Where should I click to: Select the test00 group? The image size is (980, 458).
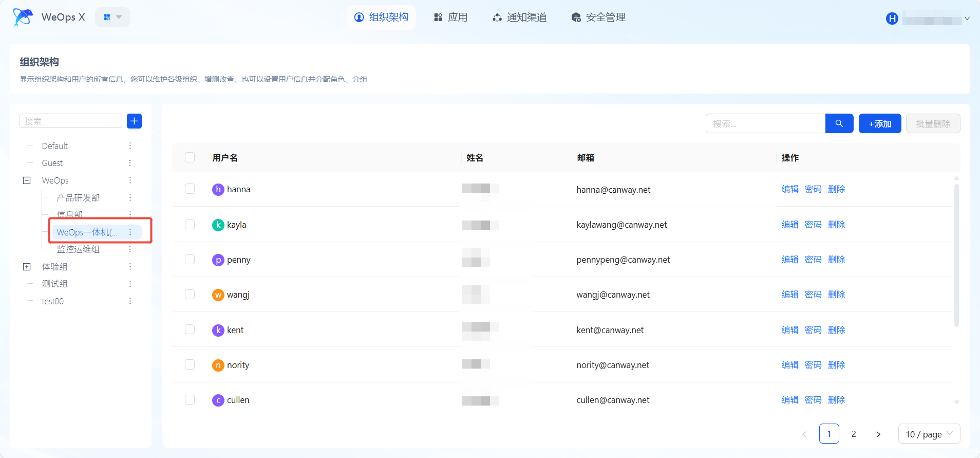(x=53, y=301)
